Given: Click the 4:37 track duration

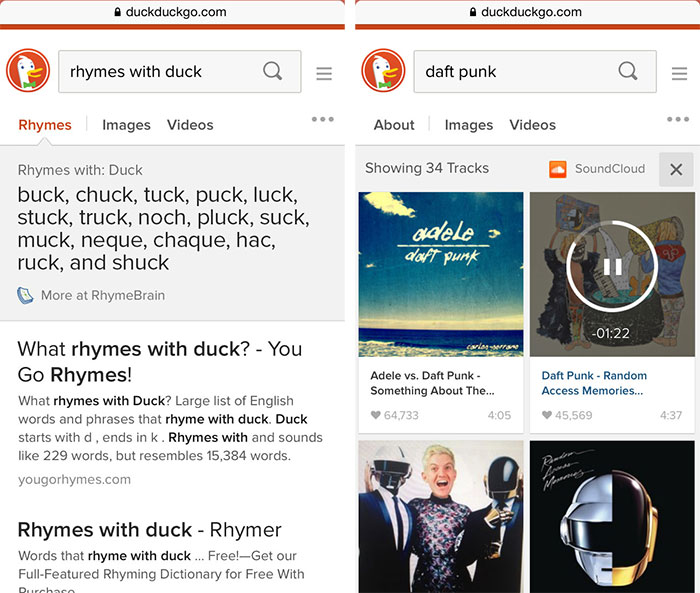Looking at the screenshot, I should [x=671, y=415].
